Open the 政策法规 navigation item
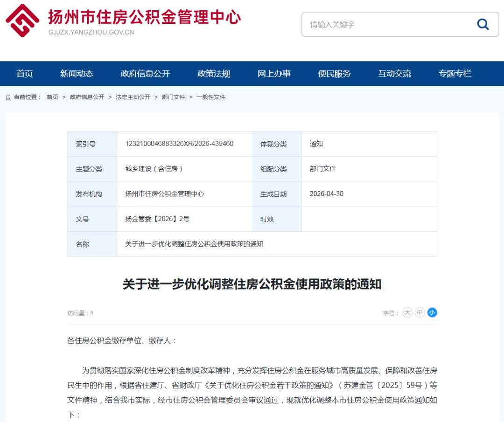This screenshot has width=504, height=422. pos(214,74)
